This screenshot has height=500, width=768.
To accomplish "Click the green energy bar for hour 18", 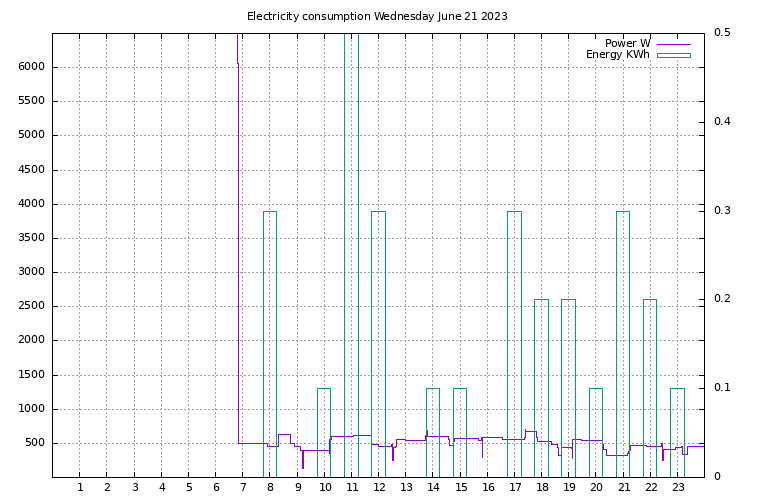I will [541, 388].
